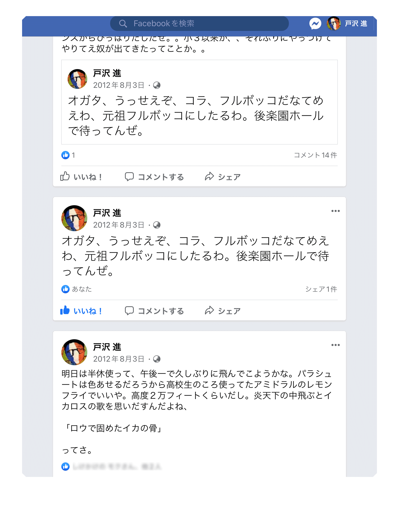The height and width of the screenshot is (532, 399).
Task: Click the comment bubble on the オガタ post
Action: click(x=129, y=311)
